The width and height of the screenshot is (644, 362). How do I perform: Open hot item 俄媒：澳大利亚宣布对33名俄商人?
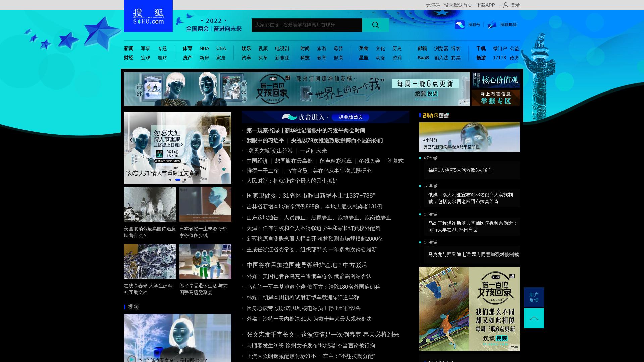[471, 198]
